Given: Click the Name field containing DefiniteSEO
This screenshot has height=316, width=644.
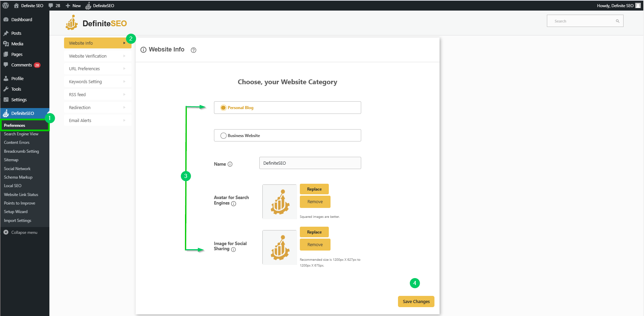Looking at the screenshot, I should point(310,163).
